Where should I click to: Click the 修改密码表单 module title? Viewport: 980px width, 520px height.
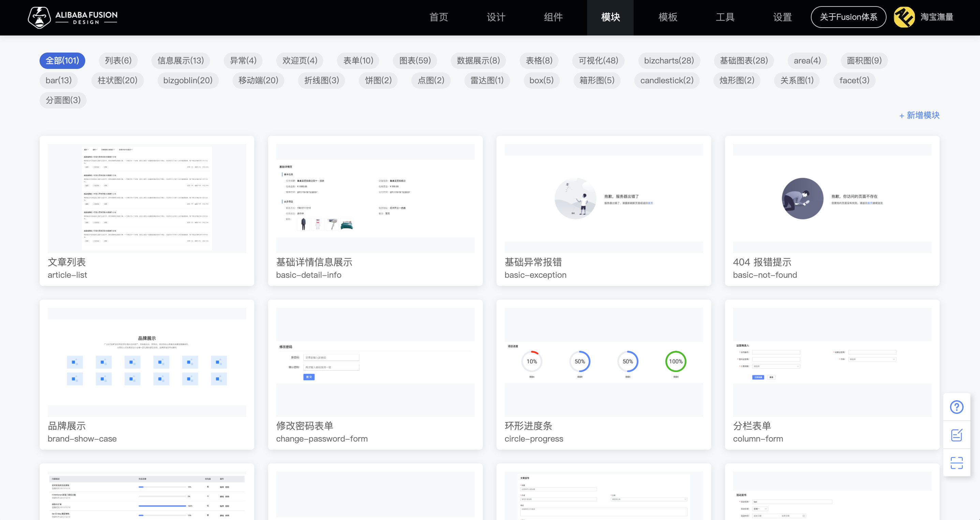(x=305, y=425)
